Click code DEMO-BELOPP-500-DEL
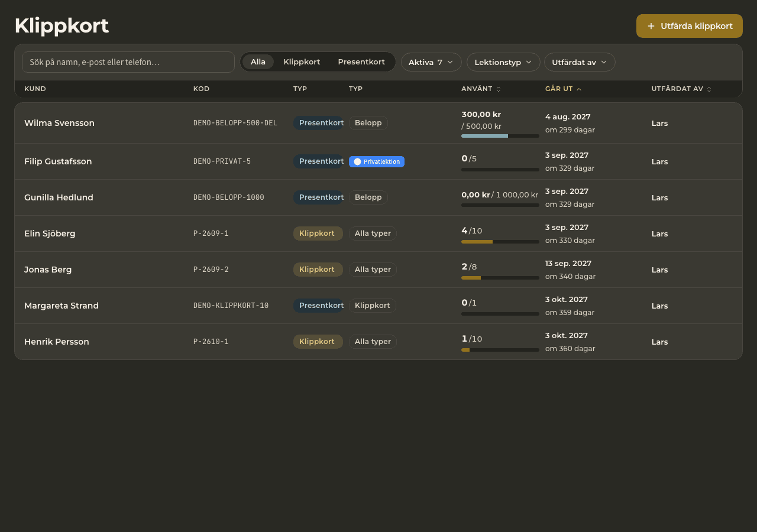Screen dimensions: 757x532 (x=235, y=123)
